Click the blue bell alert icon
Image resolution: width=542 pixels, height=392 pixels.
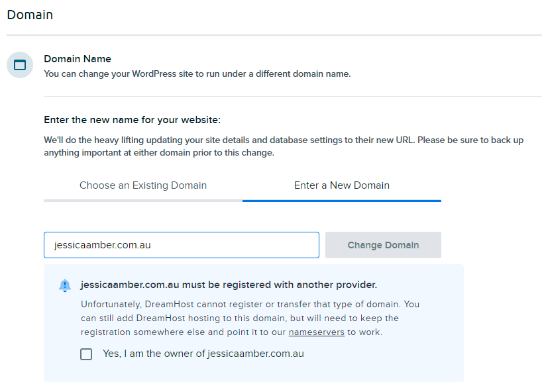click(x=65, y=285)
